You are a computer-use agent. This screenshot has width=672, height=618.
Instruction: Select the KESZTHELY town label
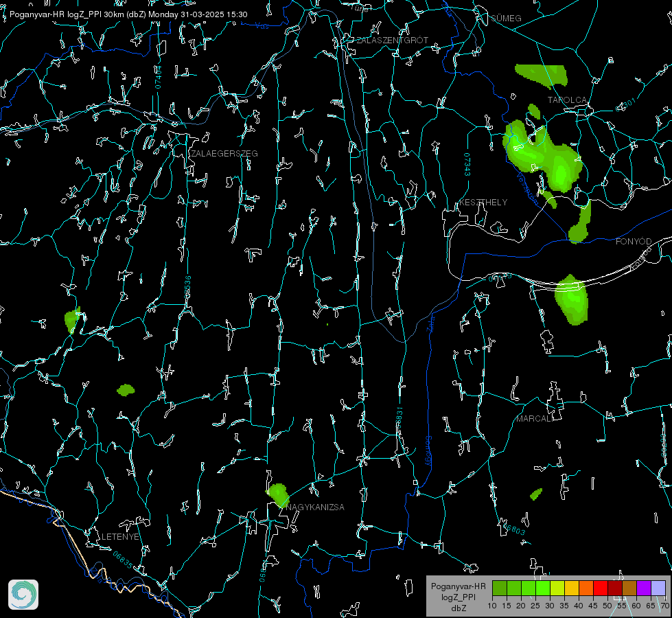coord(483,202)
